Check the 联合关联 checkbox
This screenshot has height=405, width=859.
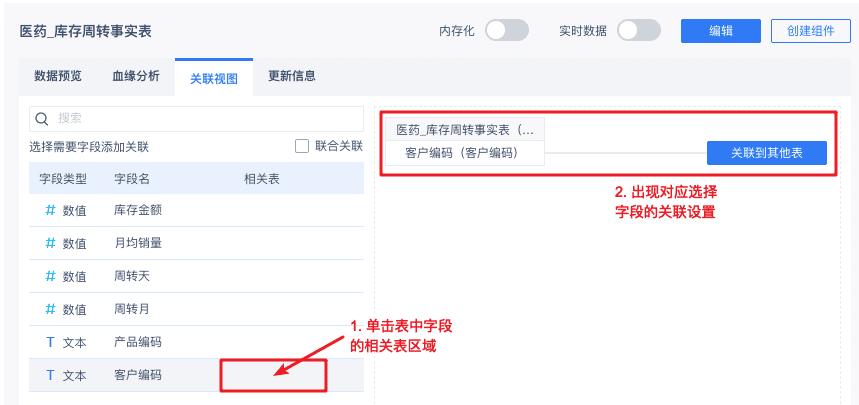click(302, 146)
